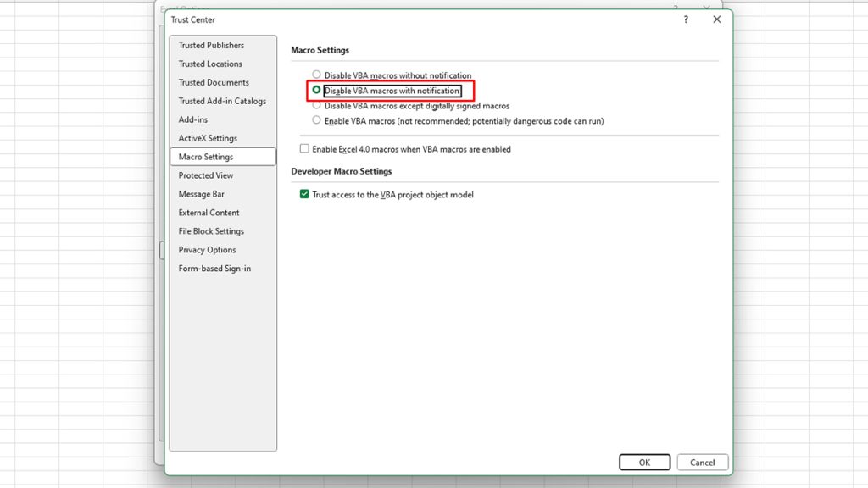Open the Trusted Locations settings page
Screen dimensions: 868x488
[210, 64]
